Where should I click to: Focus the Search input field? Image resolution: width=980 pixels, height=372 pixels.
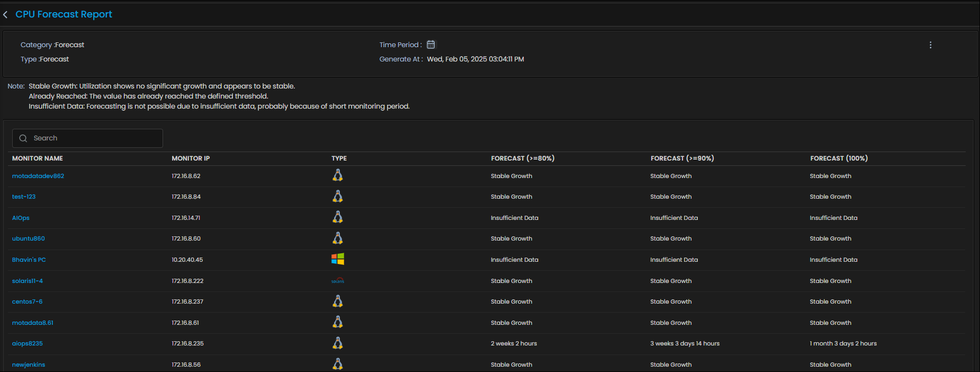(x=95, y=138)
